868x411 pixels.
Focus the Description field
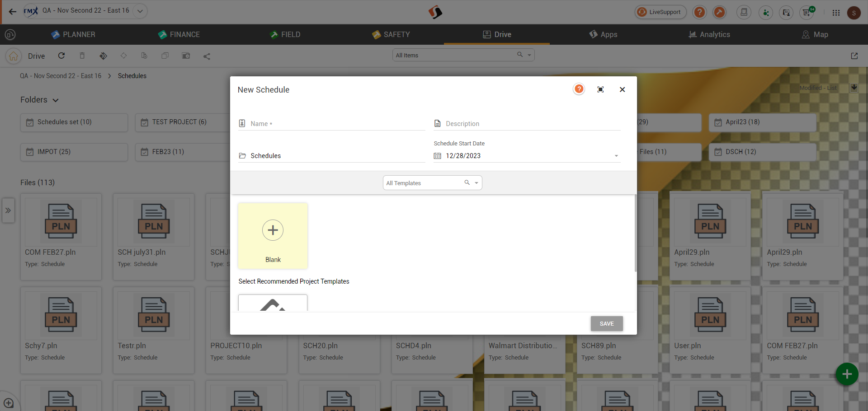[527, 124]
